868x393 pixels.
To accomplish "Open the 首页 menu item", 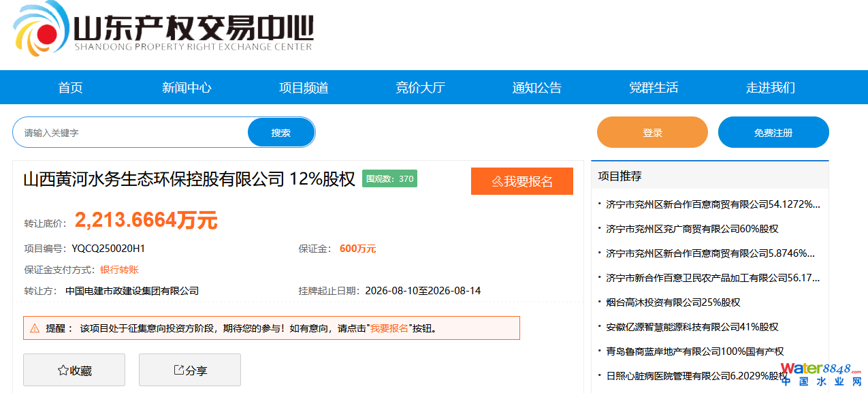I will click(70, 87).
